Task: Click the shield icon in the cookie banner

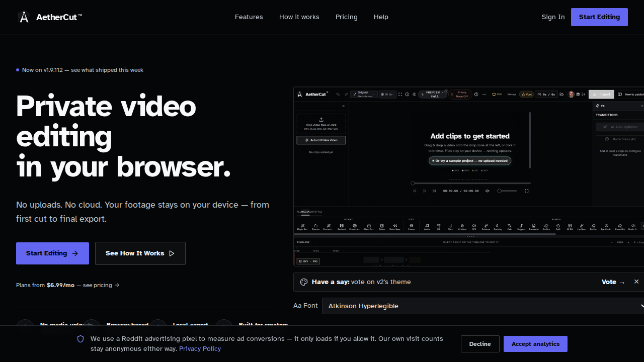Action: pyautogui.click(x=80, y=339)
